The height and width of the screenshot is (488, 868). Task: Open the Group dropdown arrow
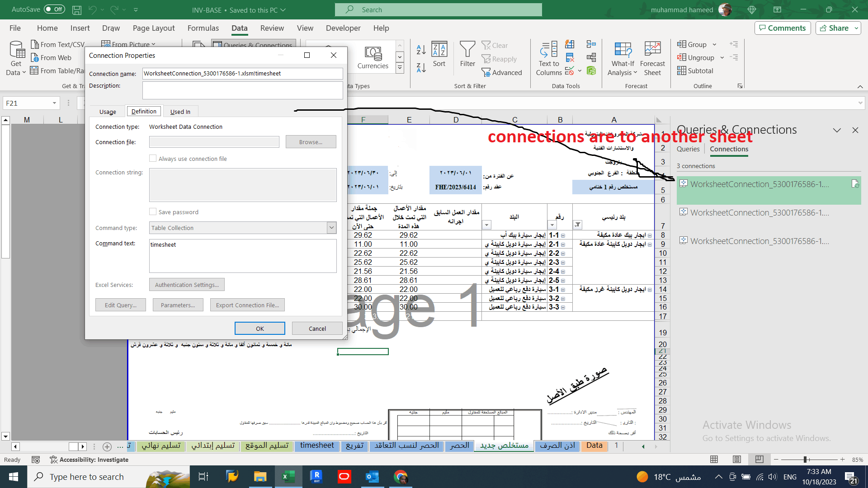tap(714, 44)
